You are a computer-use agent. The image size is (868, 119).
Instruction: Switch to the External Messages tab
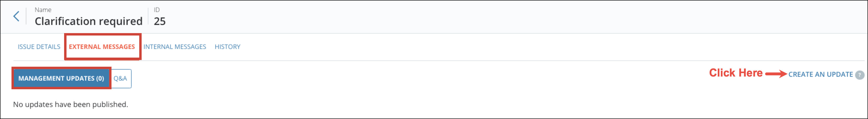(x=102, y=47)
